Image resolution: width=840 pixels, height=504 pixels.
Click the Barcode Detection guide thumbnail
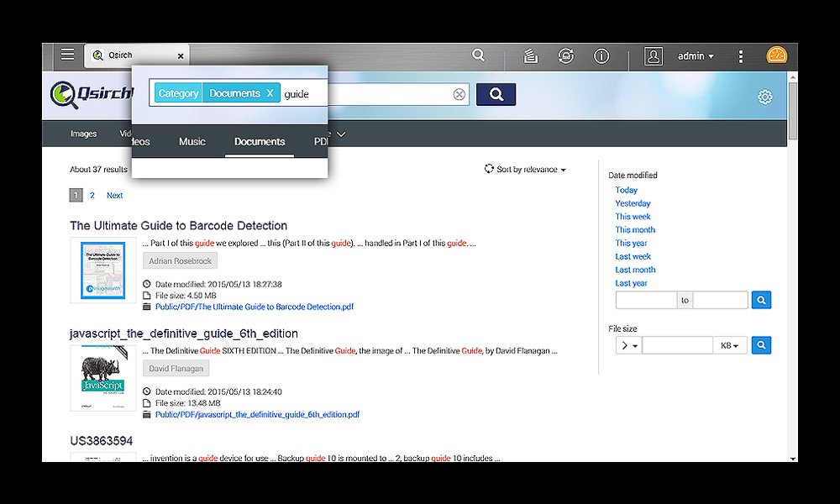tap(102, 270)
